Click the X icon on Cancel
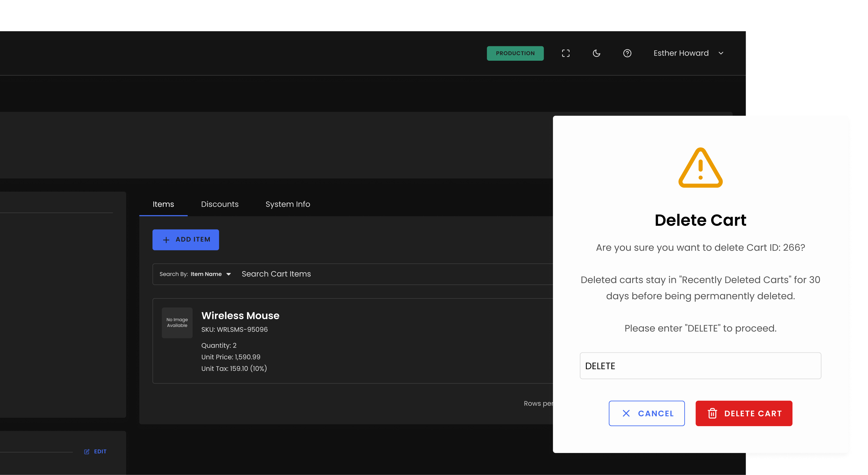 tap(626, 413)
